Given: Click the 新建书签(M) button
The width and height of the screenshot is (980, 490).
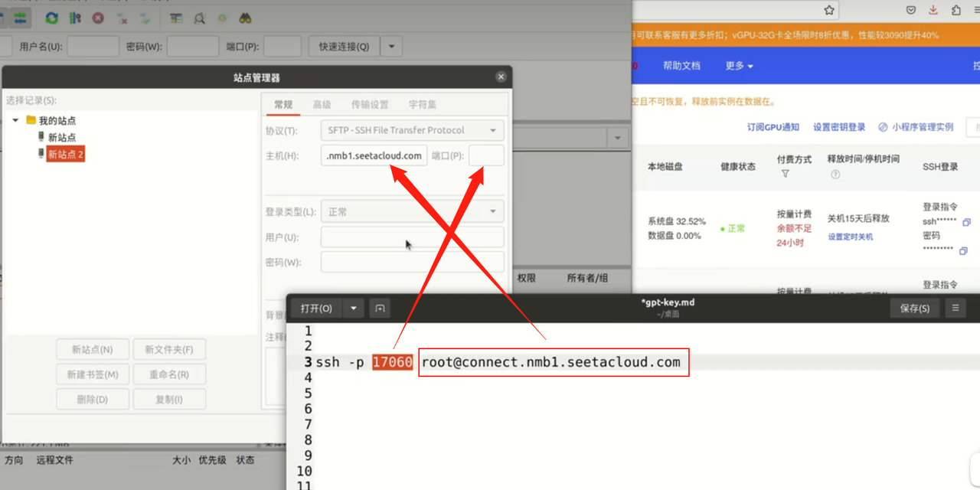Looking at the screenshot, I should point(93,374).
